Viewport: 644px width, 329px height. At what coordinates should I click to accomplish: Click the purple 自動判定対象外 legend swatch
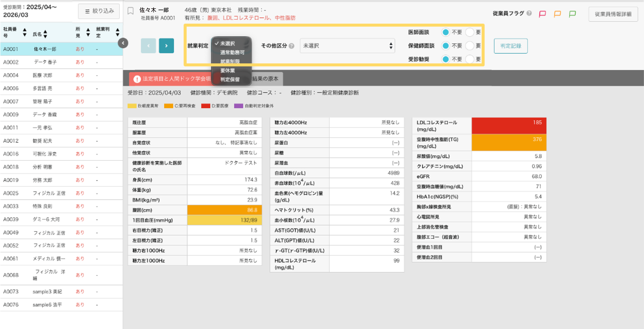(x=238, y=106)
